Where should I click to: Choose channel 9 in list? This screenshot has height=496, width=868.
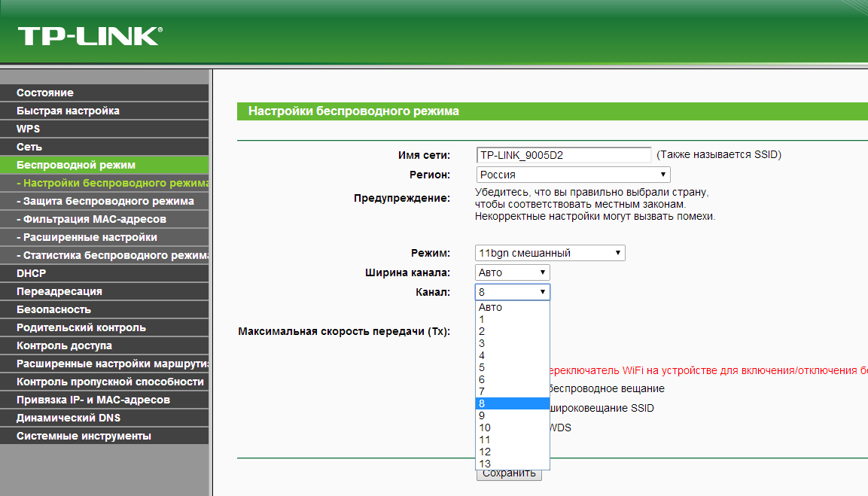[x=513, y=415]
